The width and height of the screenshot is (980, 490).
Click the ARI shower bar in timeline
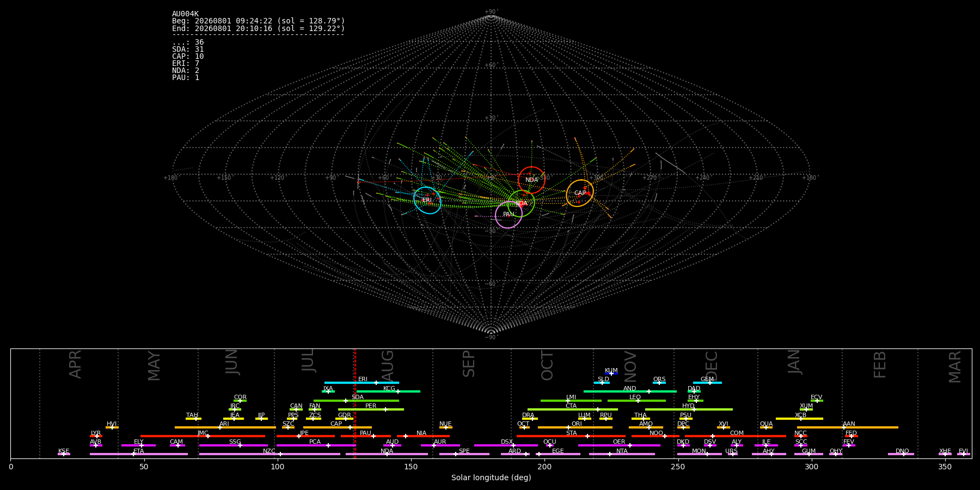pyautogui.click(x=225, y=427)
